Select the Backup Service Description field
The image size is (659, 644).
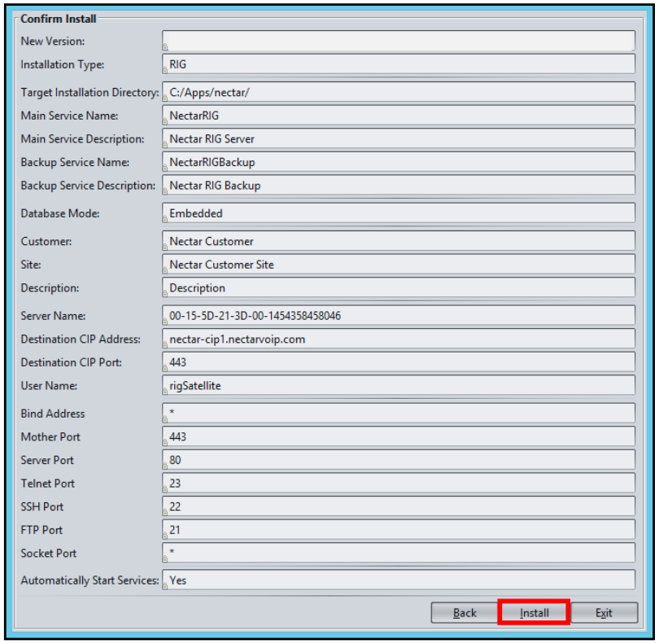click(x=399, y=186)
